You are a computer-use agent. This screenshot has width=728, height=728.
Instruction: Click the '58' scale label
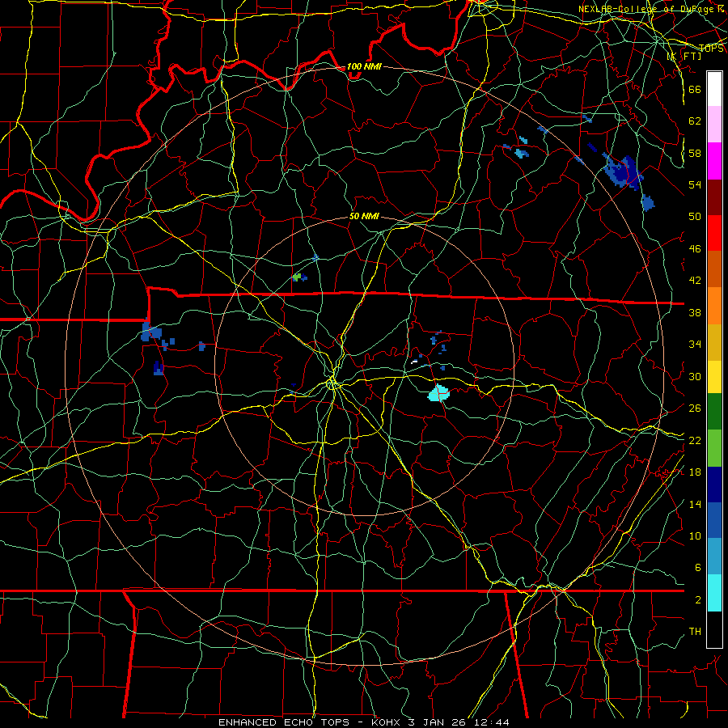click(695, 153)
